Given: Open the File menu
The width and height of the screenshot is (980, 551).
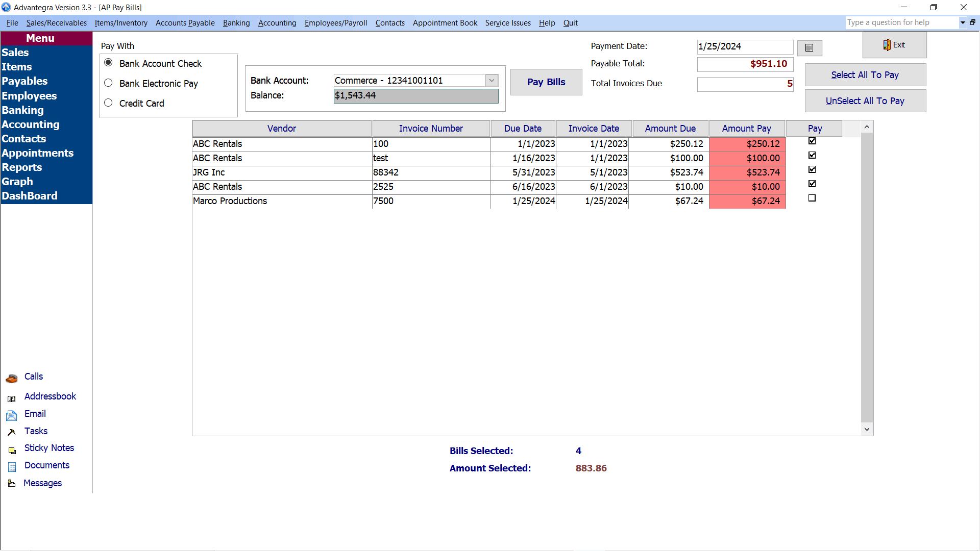Looking at the screenshot, I should [12, 23].
